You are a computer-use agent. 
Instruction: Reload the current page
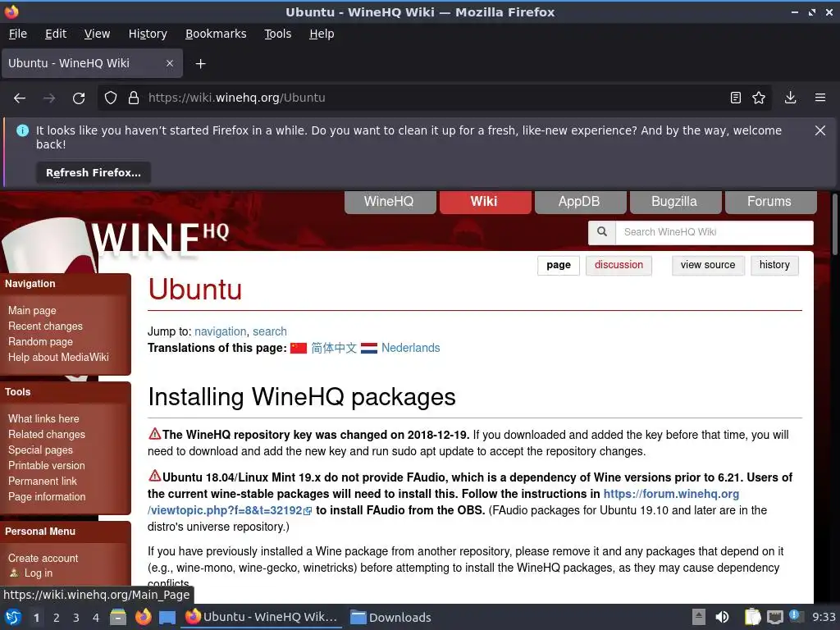coord(79,98)
